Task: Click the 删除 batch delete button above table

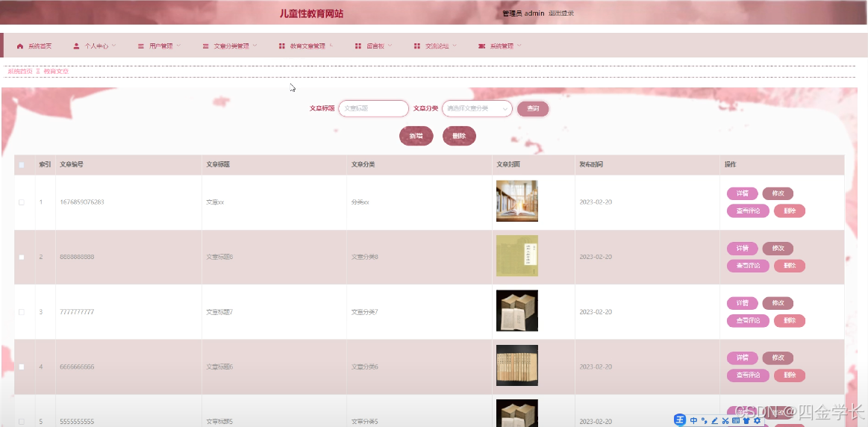Action: 460,136
